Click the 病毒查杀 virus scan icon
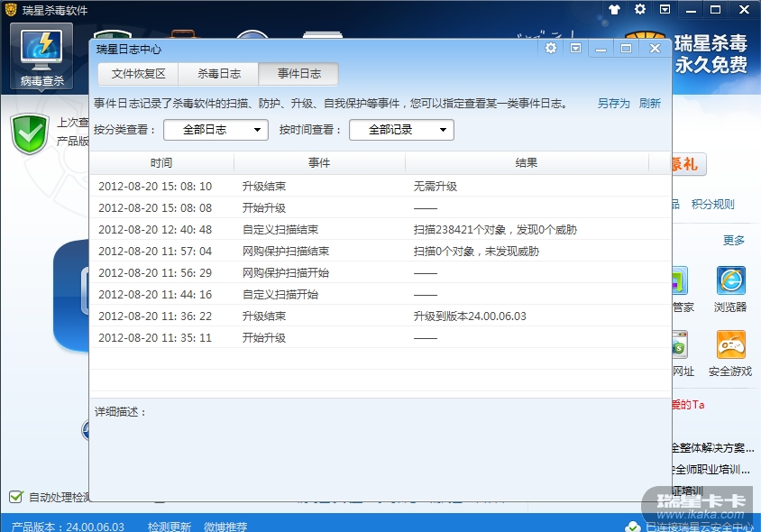 point(42,56)
